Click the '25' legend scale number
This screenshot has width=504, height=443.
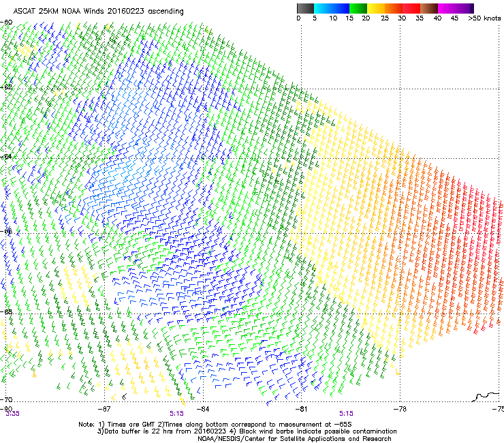click(x=385, y=18)
